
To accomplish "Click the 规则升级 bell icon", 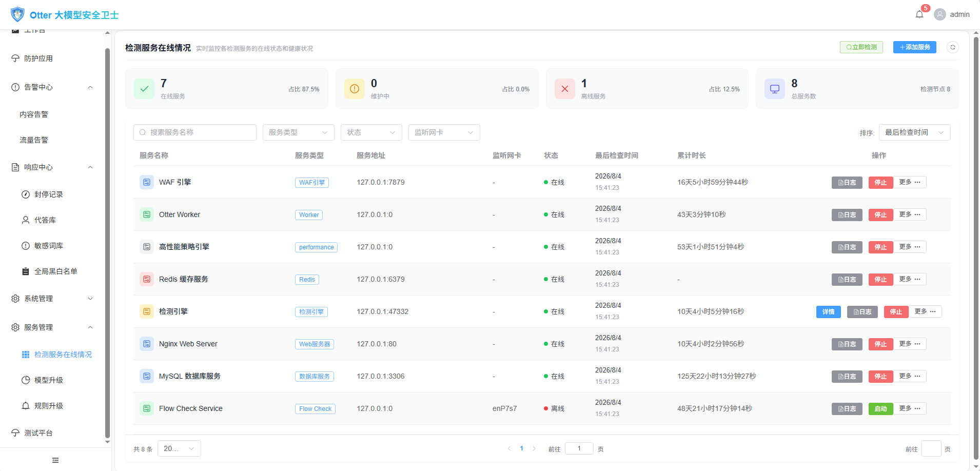I will (26, 406).
